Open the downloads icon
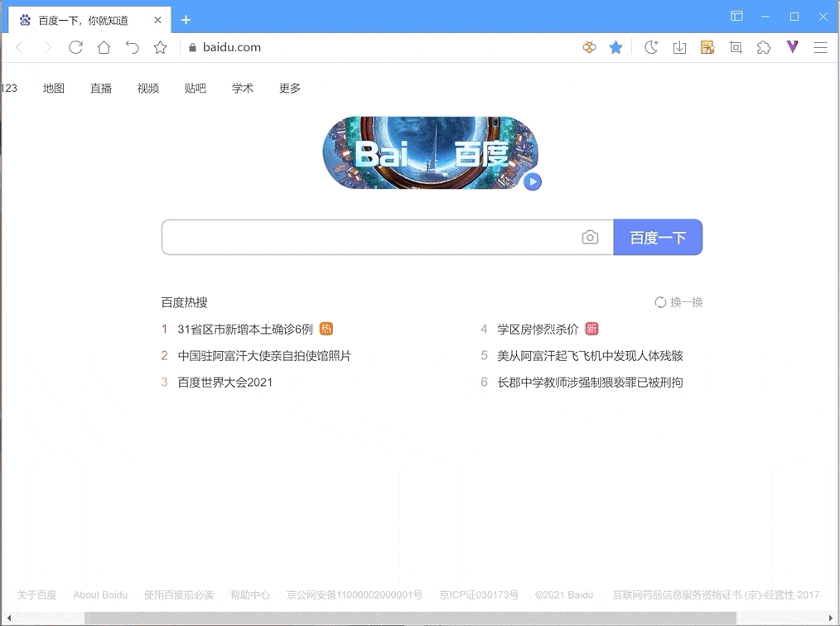Screen dimensions: 840x626 click(679, 48)
